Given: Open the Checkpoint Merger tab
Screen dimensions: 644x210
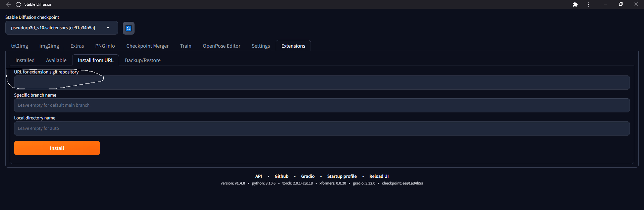Looking at the screenshot, I should (x=147, y=46).
